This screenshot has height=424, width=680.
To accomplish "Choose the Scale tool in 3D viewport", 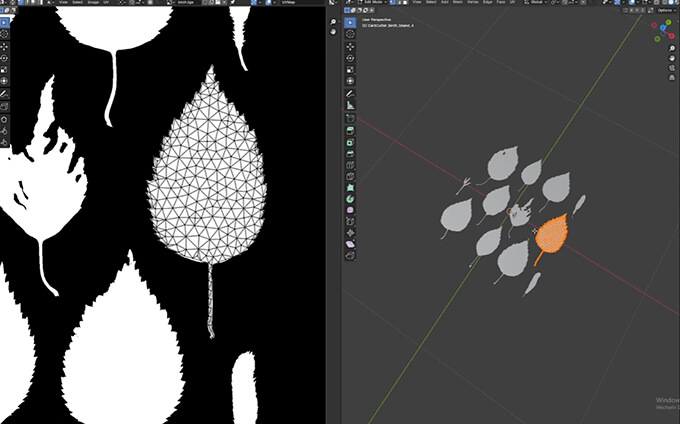I will pyautogui.click(x=351, y=70).
